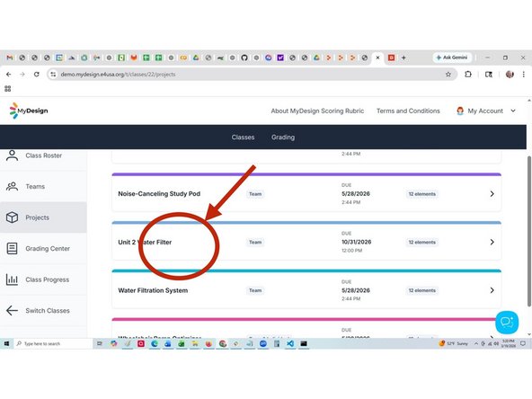
Task: Open the Chrome three-dot menu
Action: 524,75
